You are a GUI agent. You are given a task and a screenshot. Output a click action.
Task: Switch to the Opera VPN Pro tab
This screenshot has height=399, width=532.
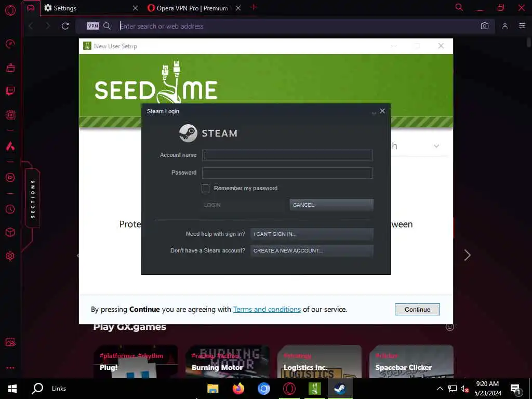pyautogui.click(x=195, y=8)
